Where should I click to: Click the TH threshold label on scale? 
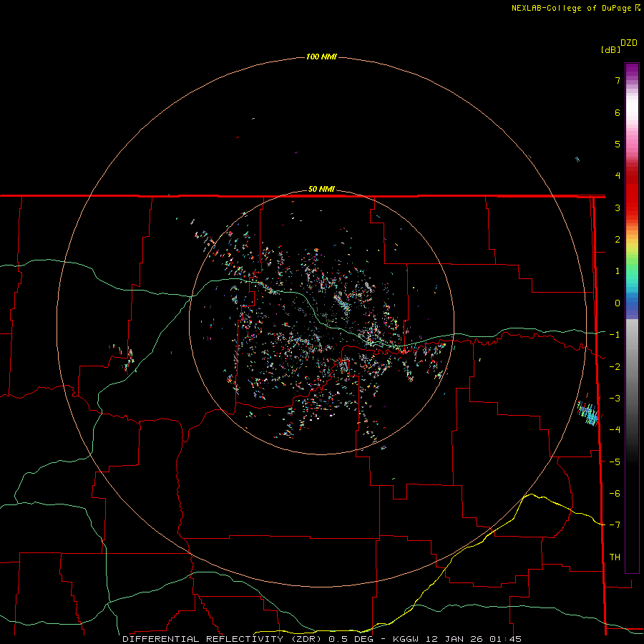point(615,557)
